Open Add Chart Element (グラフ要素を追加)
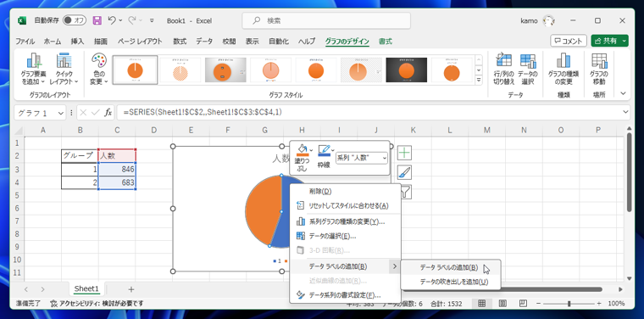 [33, 70]
